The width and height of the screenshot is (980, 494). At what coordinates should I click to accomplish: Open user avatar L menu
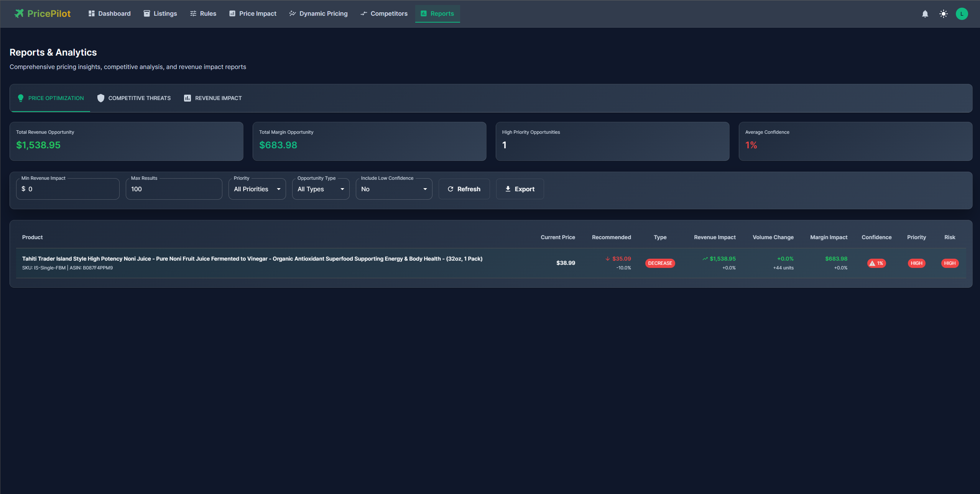962,14
